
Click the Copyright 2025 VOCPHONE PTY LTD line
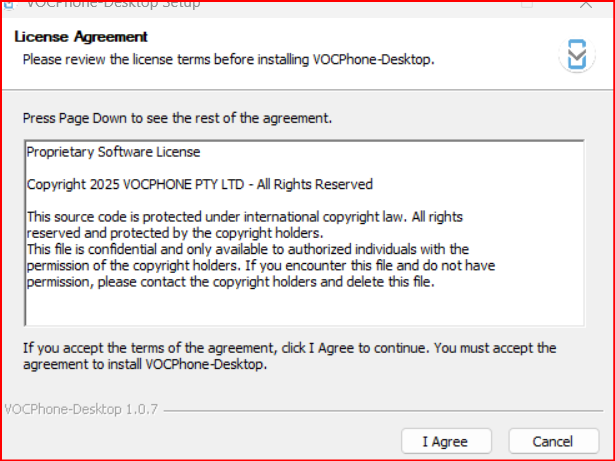(200, 184)
